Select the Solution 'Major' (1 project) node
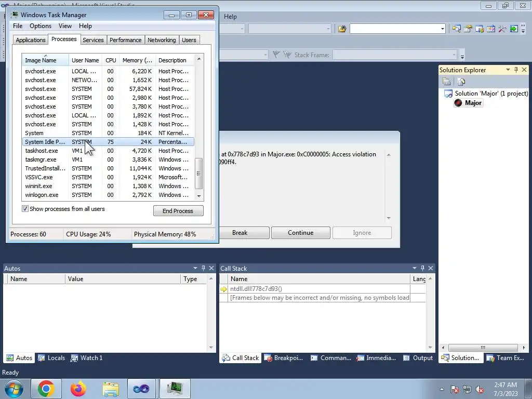The width and height of the screenshot is (532, 399). point(486,94)
